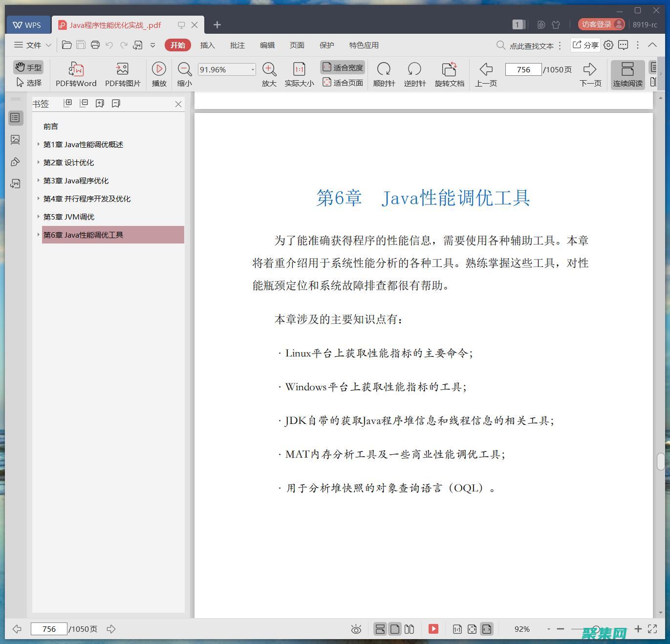
Task: Enable 适合宽度 fit-width mode
Action: (343, 67)
